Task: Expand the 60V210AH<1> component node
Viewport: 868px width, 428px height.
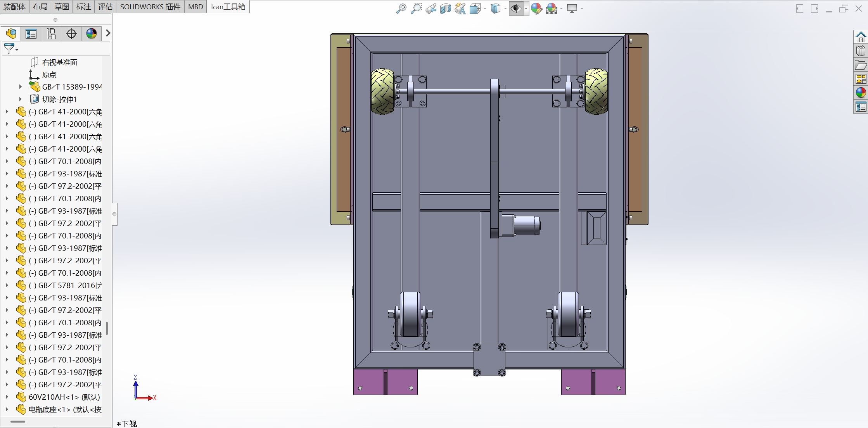Action: point(7,397)
